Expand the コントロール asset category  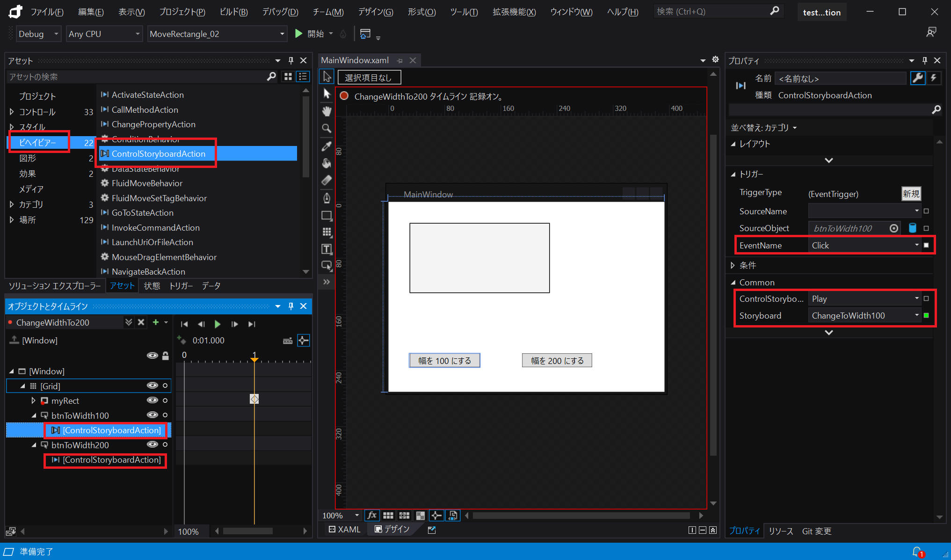tap(12, 112)
